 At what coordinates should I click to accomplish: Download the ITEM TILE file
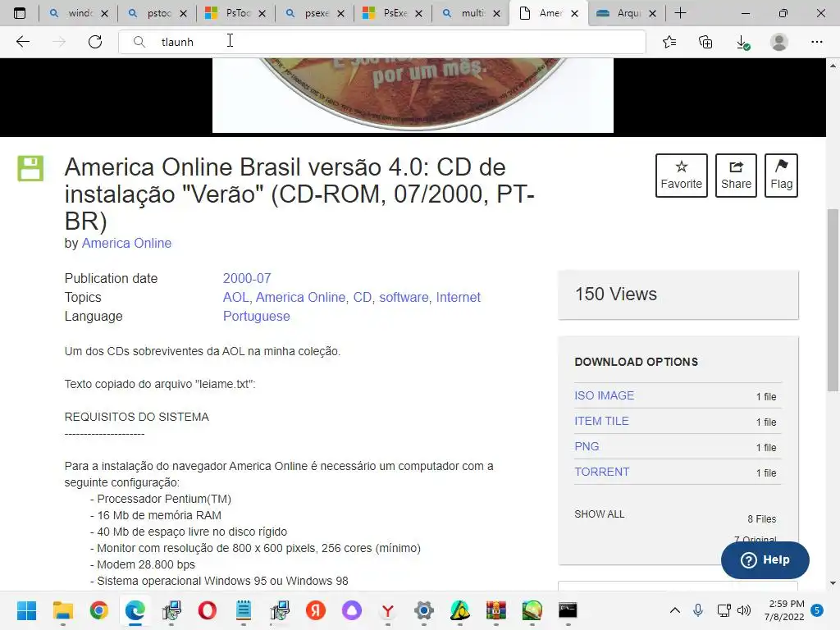[601, 421]
